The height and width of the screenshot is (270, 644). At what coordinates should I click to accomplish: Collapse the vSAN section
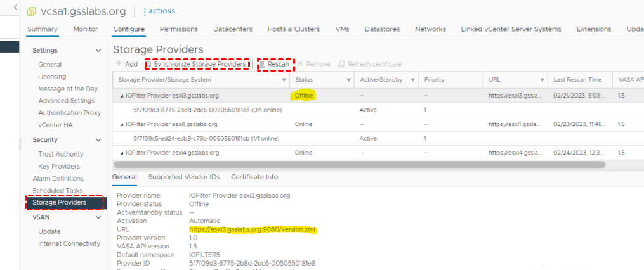click(x=98, y=217)
